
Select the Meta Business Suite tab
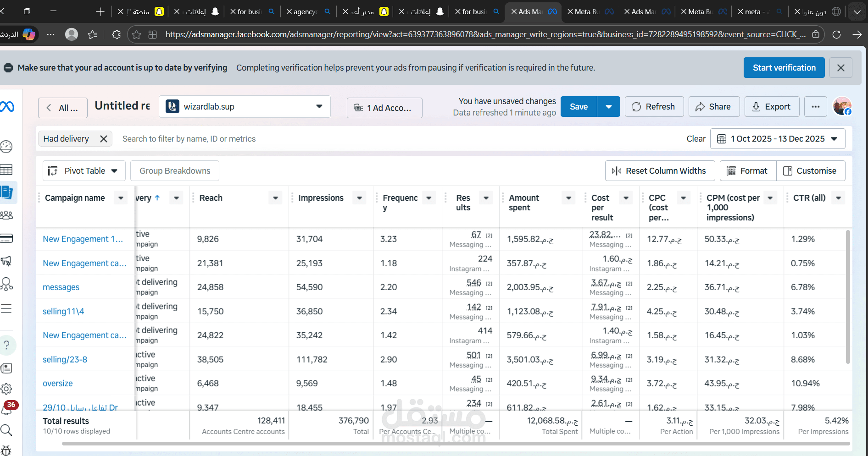click(585, 11)
